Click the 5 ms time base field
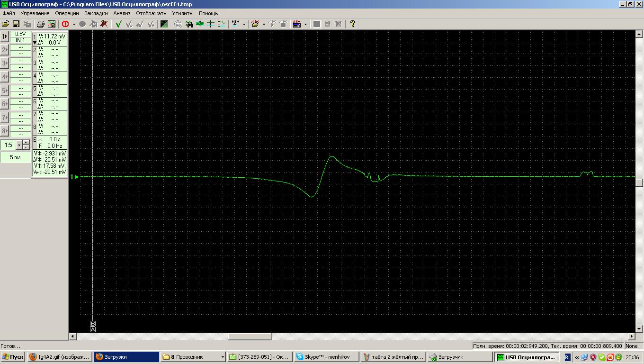 coord(15,157)
